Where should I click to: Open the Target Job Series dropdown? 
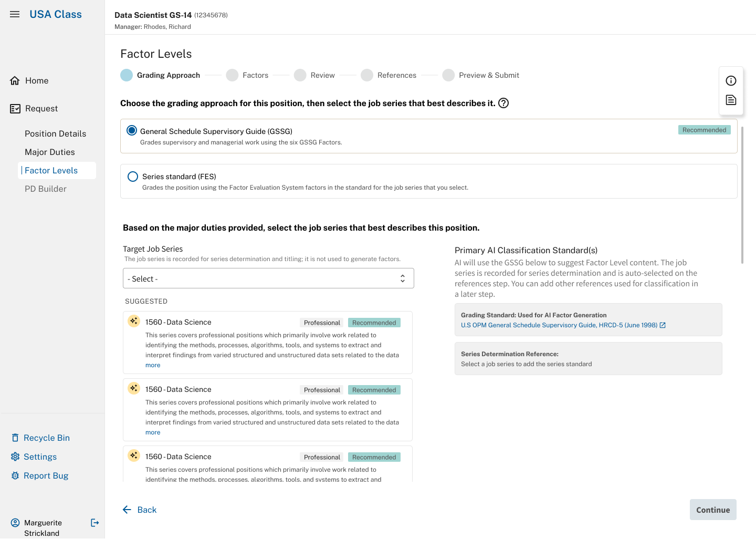pos(268,278)
